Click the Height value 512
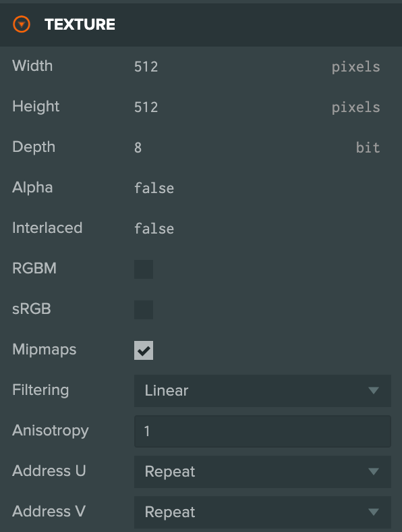This screenshot has width=402, height=532. 146,107
